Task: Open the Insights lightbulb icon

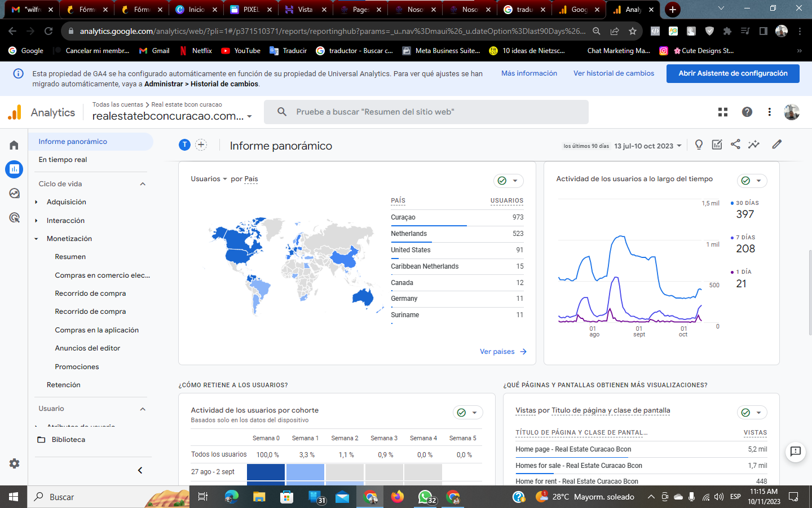Action: (x=699, y=144)
